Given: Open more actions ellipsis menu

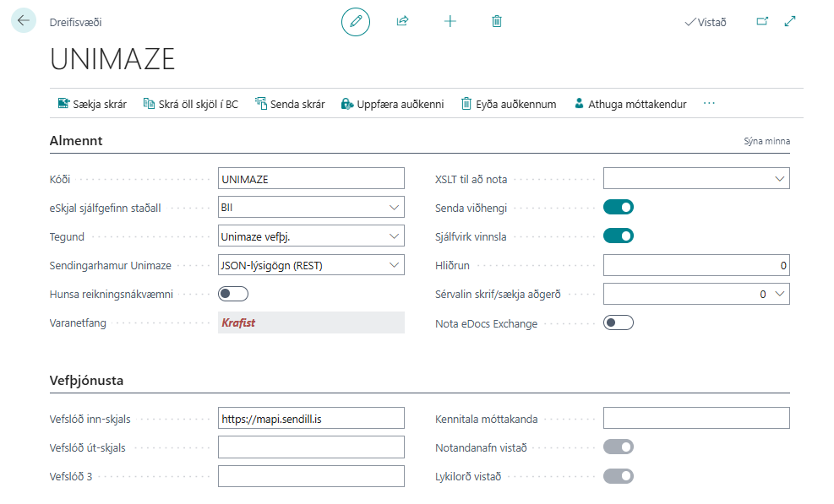Looking at the screenshot, I should coord(709,104).
